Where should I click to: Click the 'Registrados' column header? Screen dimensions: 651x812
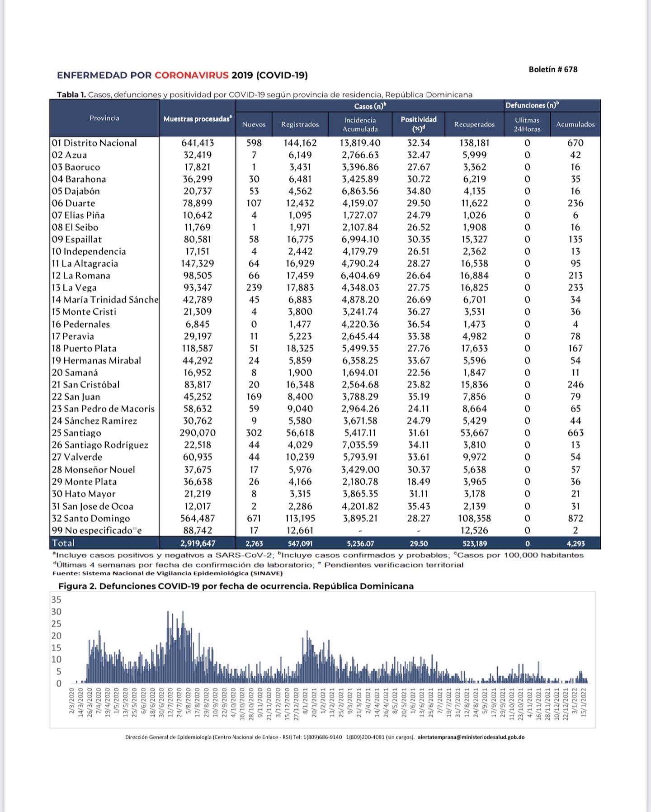300,124
